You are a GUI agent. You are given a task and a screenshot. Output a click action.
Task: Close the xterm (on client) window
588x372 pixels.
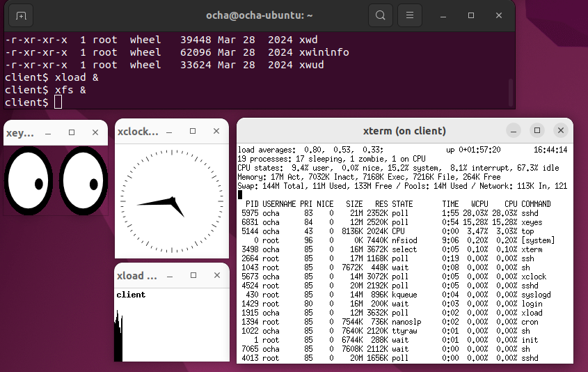[561, 130]
